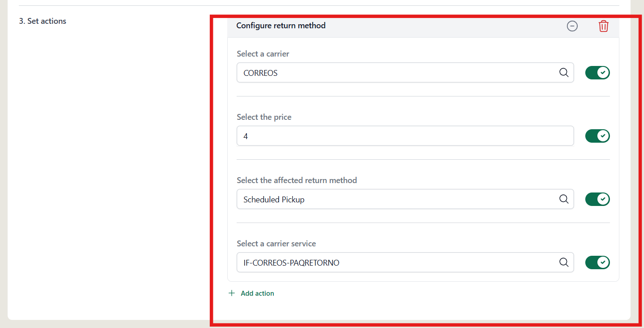Click the plus icon beside Add action
The width and height of the screenshot is (644, 328).
point(232,293)
